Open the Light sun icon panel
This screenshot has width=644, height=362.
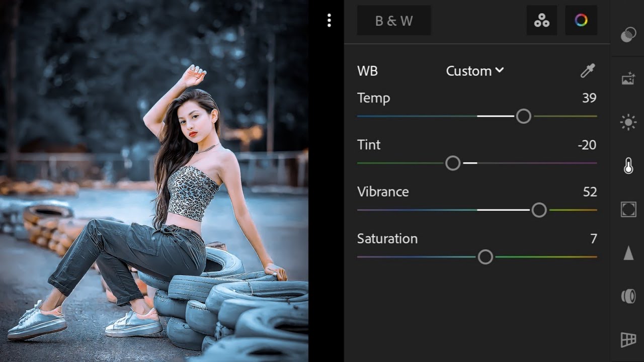click(628, 122)
